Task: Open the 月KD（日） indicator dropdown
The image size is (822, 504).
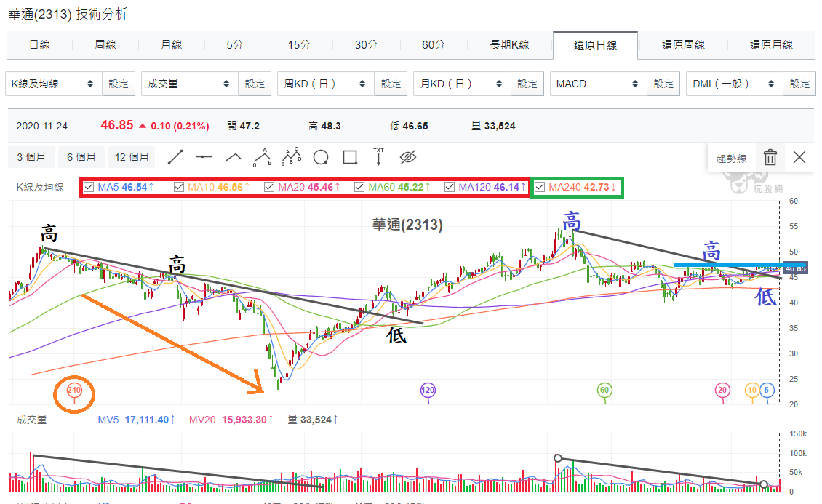Action: tap(463, 84)
